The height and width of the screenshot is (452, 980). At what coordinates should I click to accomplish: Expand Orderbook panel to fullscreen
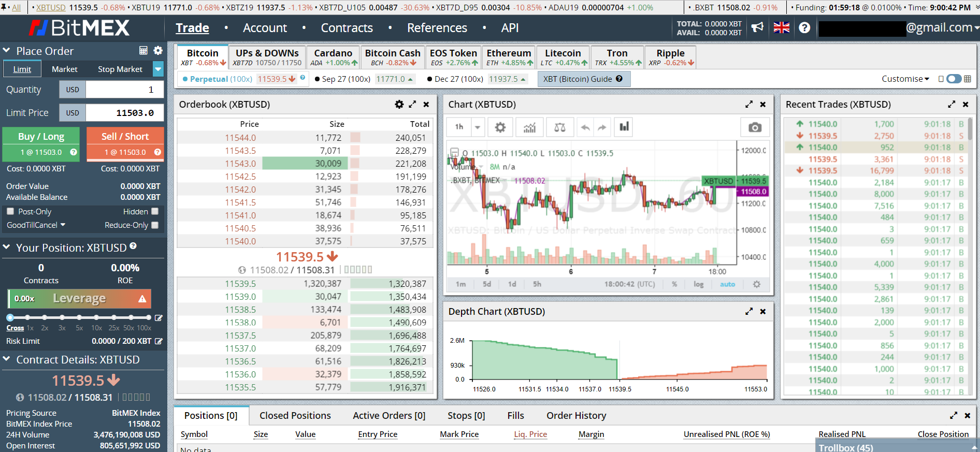[412, 104]
